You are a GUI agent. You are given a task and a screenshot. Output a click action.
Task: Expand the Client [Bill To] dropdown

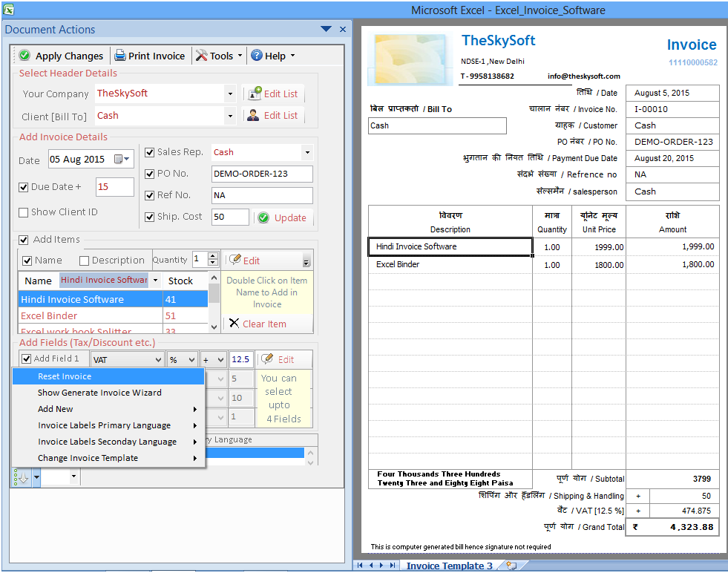click(230, 116)
